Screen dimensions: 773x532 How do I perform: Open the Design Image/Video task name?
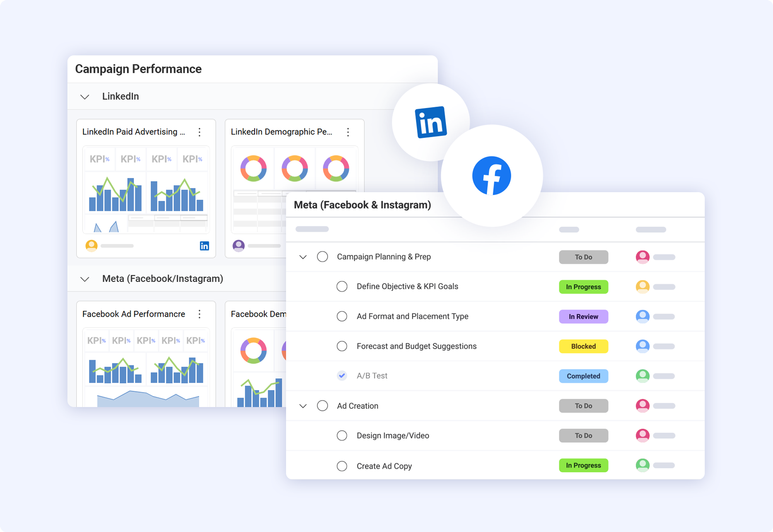tap(393, 435)
